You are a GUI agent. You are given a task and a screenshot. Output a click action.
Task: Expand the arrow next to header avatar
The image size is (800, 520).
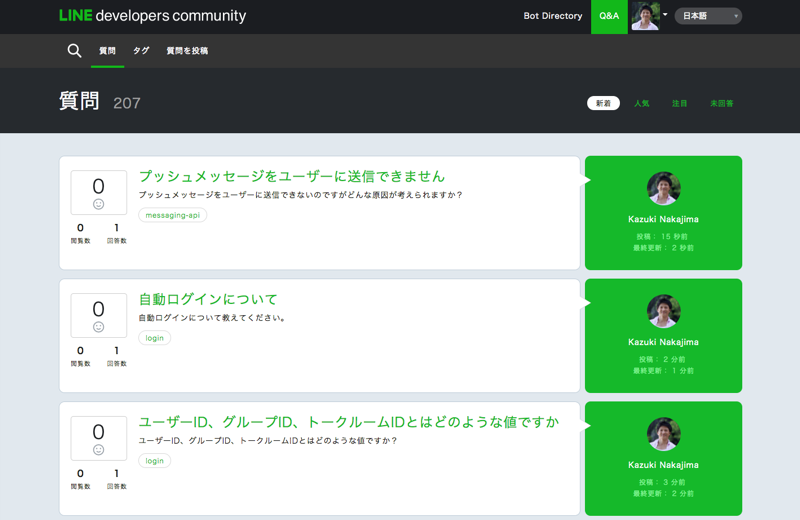(x=665, y=14)
